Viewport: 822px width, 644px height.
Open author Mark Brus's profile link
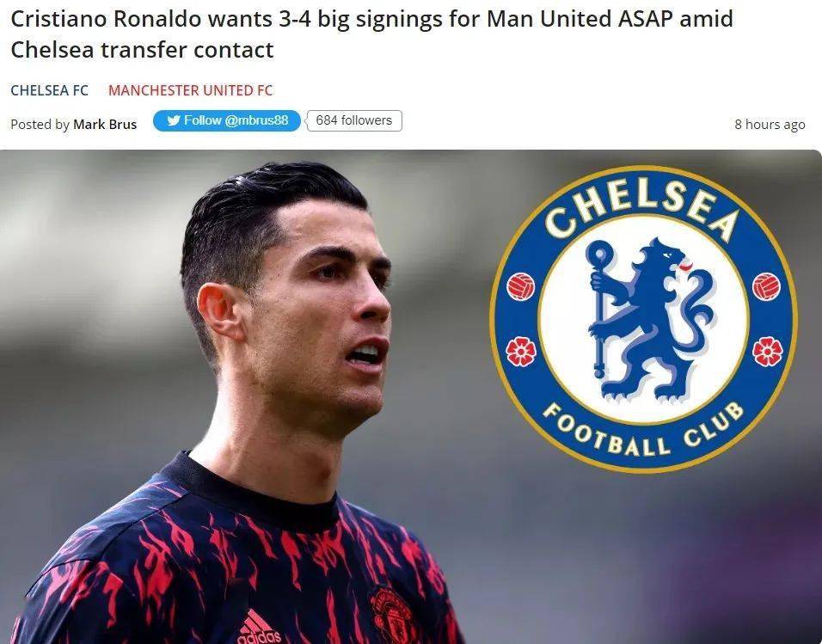pos(105,125)
